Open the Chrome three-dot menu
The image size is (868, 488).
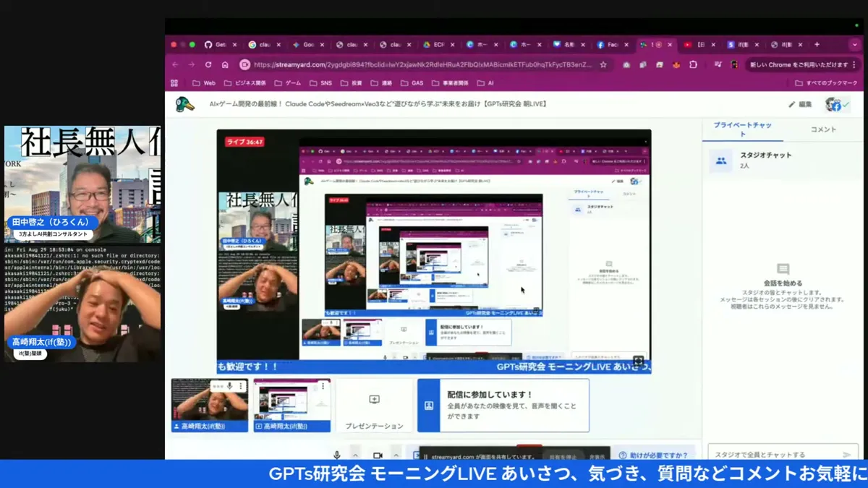click(x=856, y=64)
